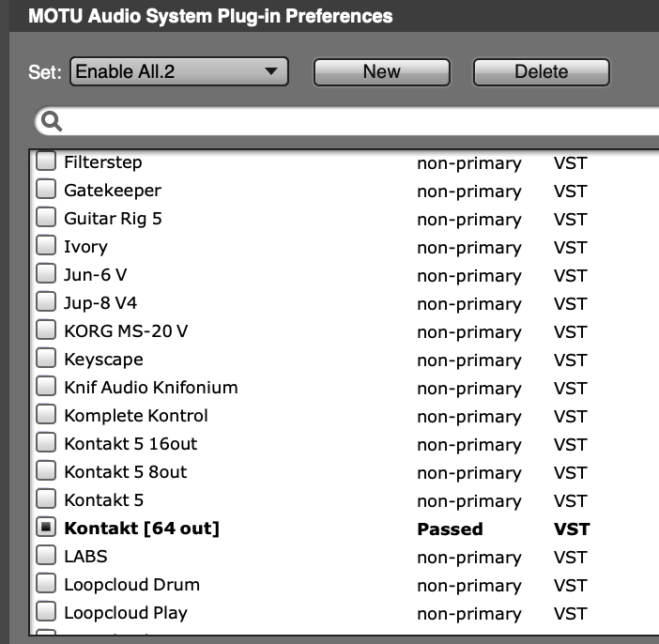The height and width of the screenshot is (644, 659).
Task: Select the Ivory plug-in name
Action: click(x=85, y=247)
